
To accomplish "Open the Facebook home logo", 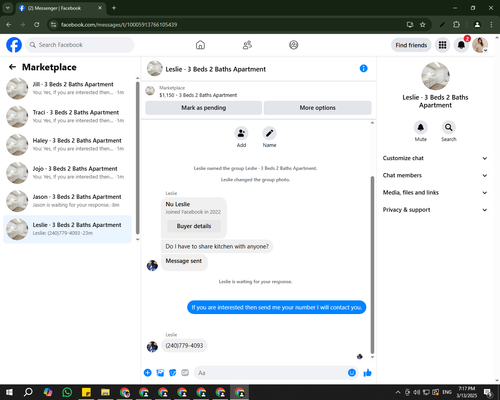I will [x=14, y=45].
